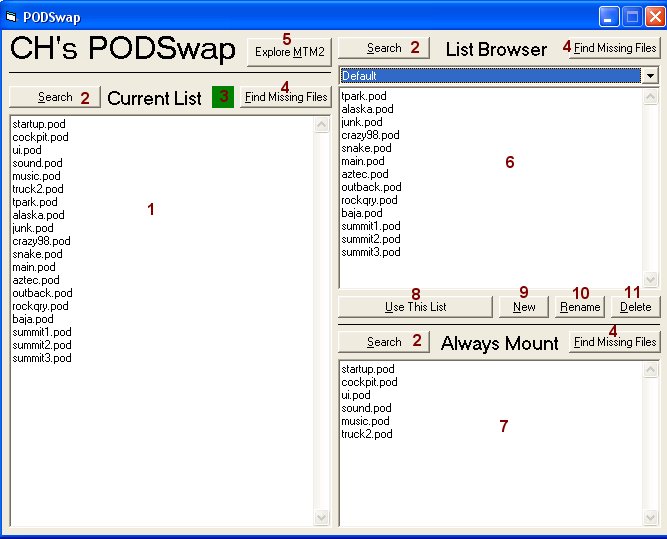Screen dimensions: 667x539
Task: Click the Use This List button
Action: [416, 307]
